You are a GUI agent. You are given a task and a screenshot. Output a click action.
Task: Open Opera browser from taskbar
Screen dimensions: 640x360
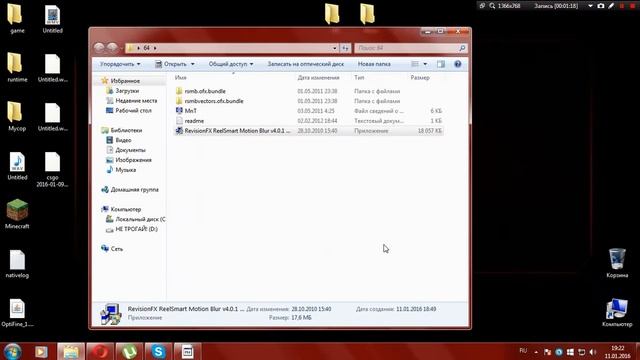coord(100,351)
